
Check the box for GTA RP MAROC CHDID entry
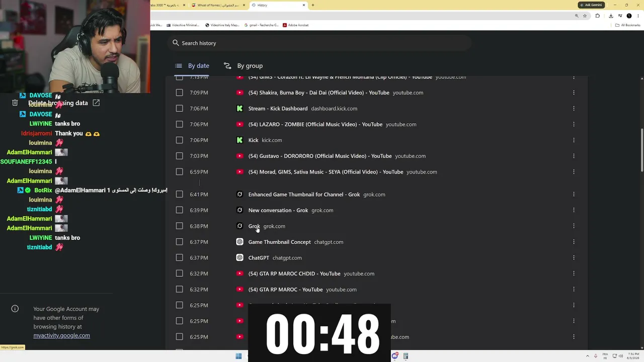[x=179, y=274]
